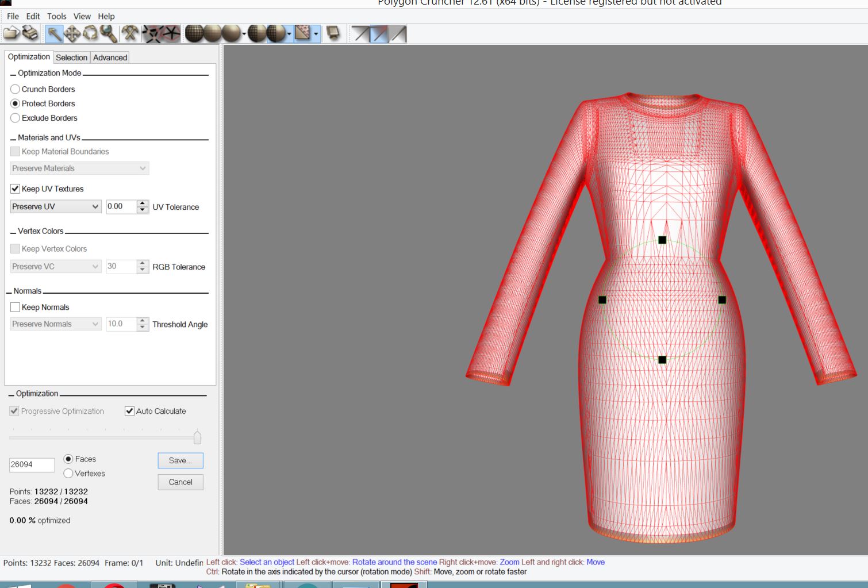This screenshot has height=588, width=868.
Task: Open the Tools menu
Action: coord(56,16)
